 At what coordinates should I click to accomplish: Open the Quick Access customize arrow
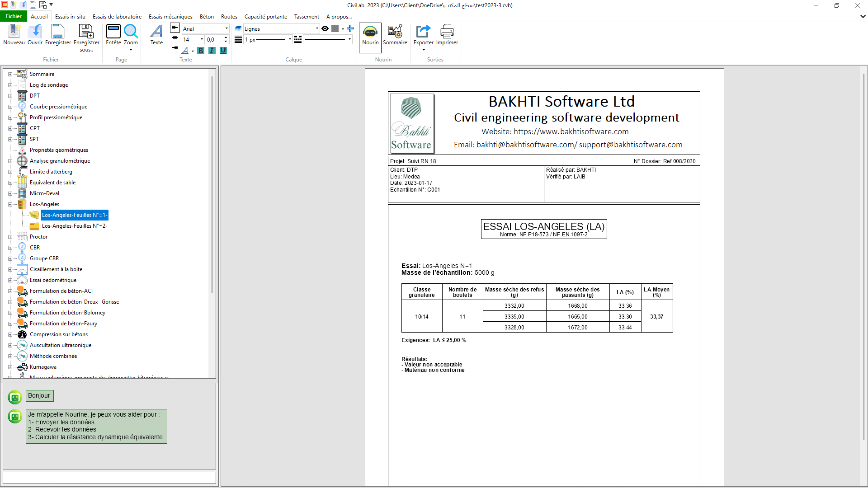tap(51, 5)
